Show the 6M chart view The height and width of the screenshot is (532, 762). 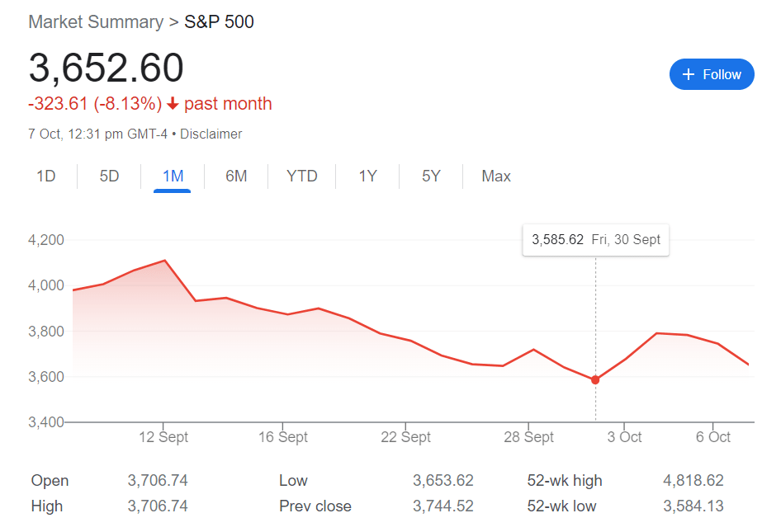(x=236, y=176)
